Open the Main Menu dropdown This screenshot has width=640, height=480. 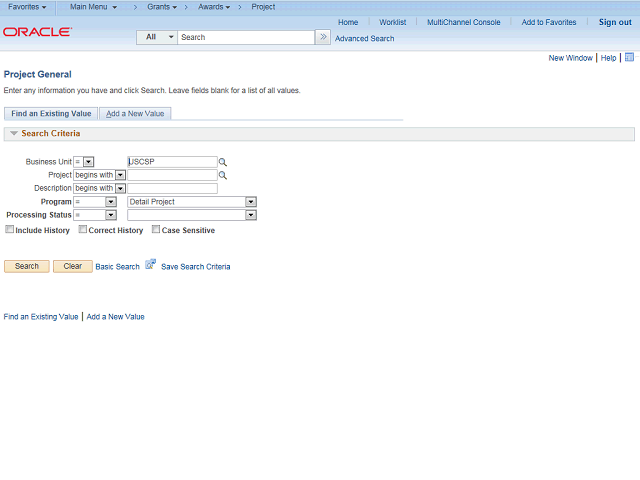click(93, 7)
